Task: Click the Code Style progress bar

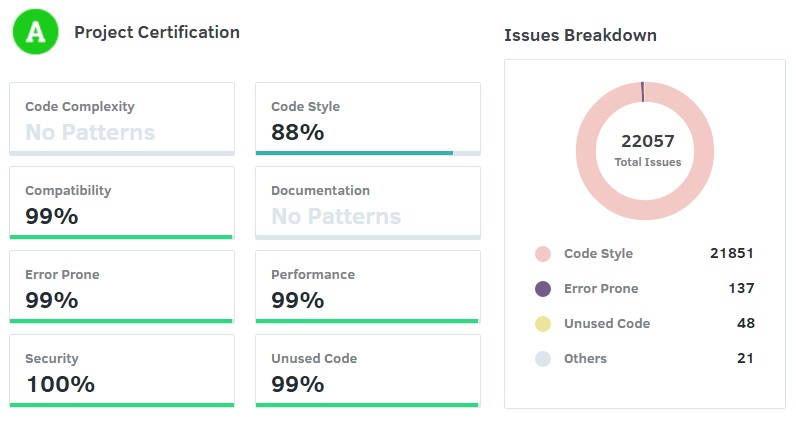Action: tap(354, 153)
